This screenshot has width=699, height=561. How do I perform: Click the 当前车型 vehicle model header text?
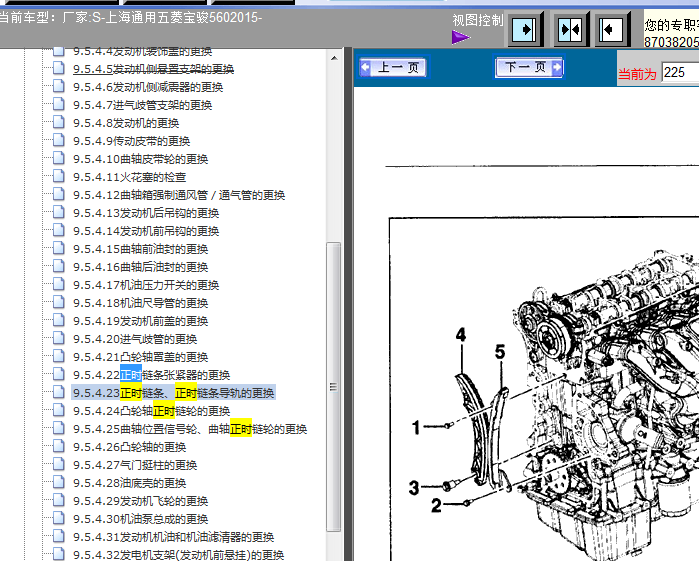131,18
